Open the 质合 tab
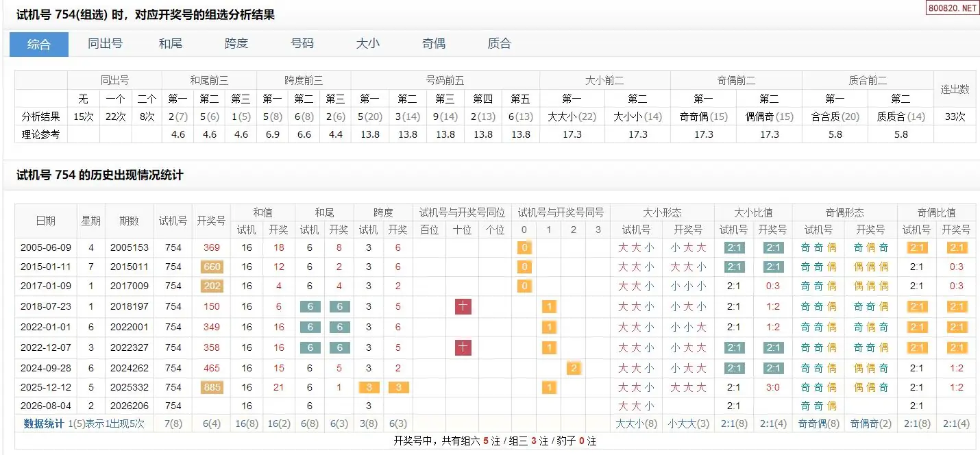 tap(500, 44)
